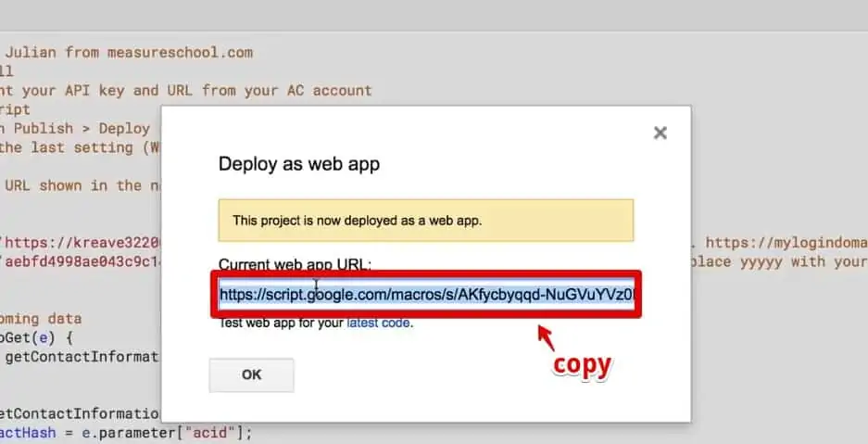This screenshot has width=868, height=444.
Task: Click the 'the last setting' comment line
Action: click(81, 147)
